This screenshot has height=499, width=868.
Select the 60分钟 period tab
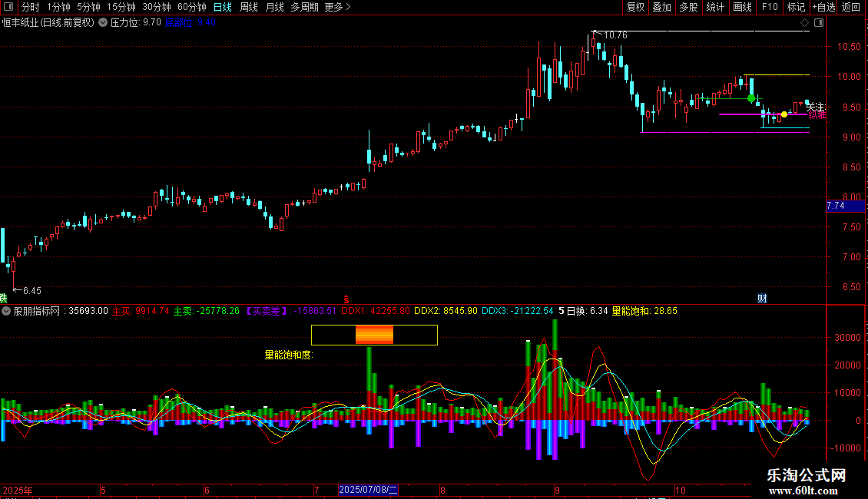[x=192, y=7]
